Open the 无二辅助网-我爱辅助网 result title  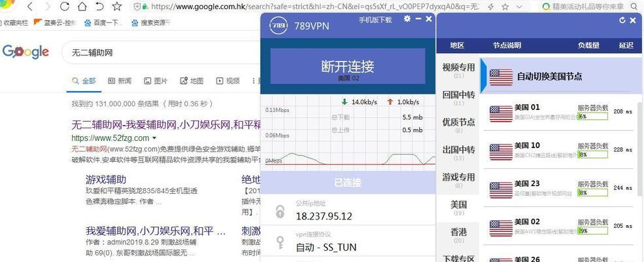pyautogui.click(x=166, y=124)
